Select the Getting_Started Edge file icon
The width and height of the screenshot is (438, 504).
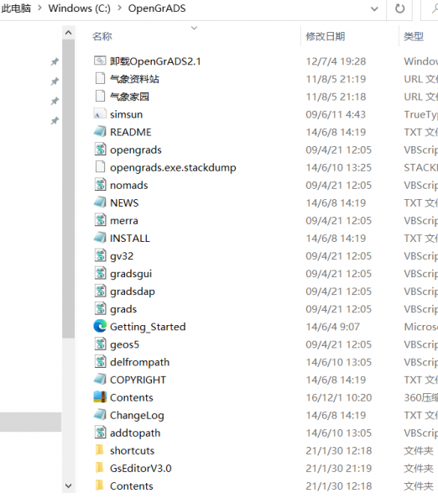pos(100,326)
